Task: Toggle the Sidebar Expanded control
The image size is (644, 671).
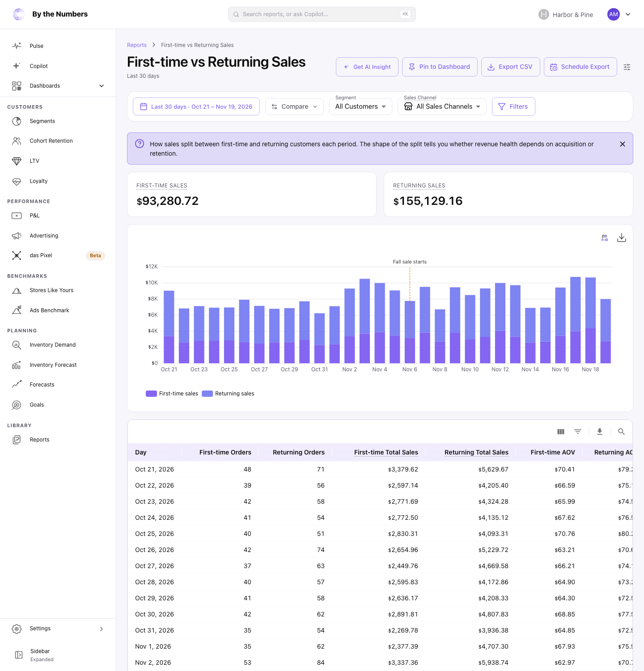Action: click(x=58, y=655)
